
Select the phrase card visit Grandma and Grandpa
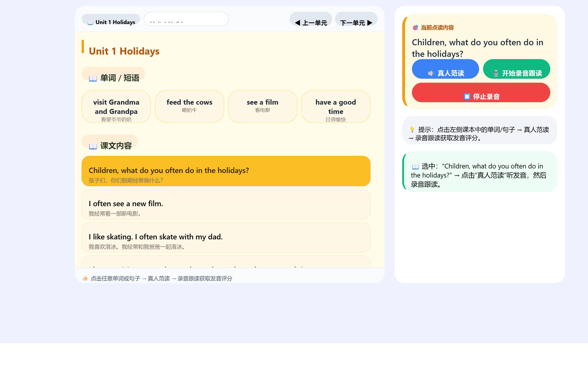116,107
